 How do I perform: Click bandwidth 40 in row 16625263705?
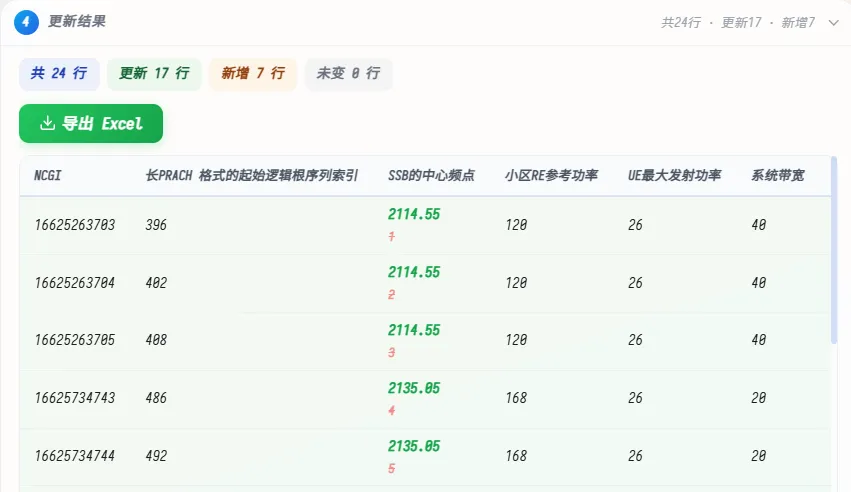(759, 340)
